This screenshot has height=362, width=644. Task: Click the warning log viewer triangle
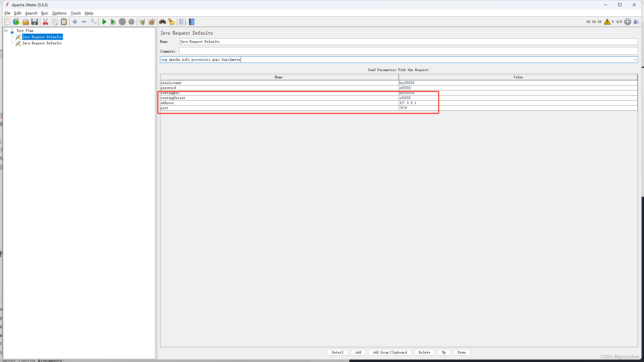(607, 22)
